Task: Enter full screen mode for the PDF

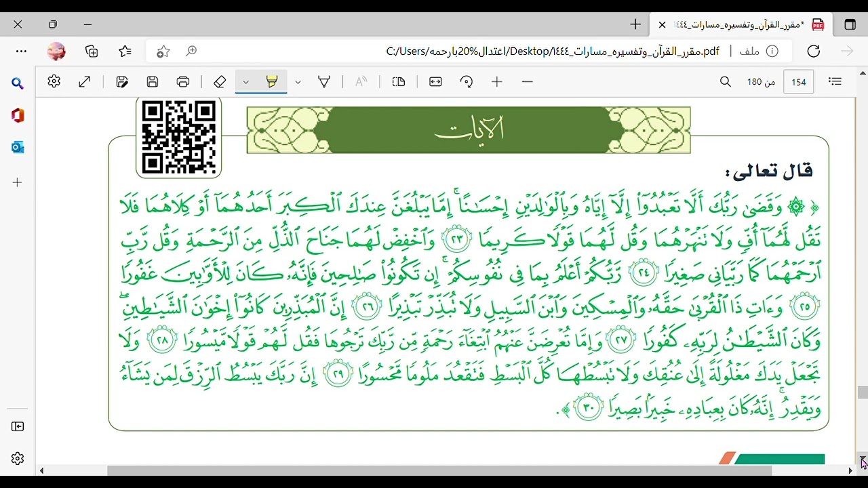Action: pos(85,81)
